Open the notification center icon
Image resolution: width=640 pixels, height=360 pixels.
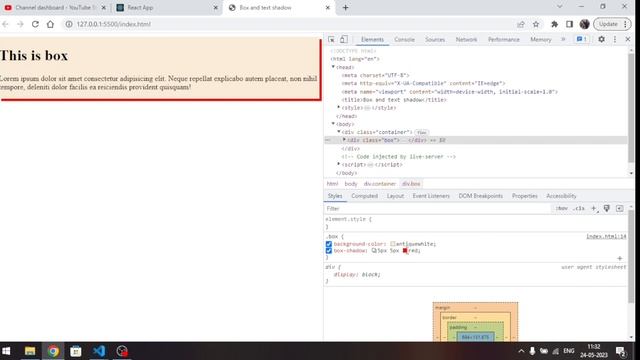tap(621, 351)
